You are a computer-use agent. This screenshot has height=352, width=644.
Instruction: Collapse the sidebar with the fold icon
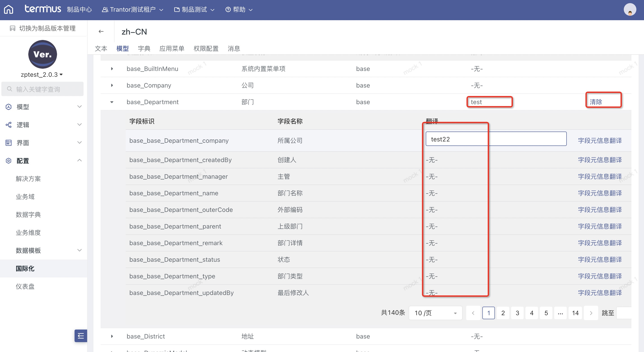80,335
